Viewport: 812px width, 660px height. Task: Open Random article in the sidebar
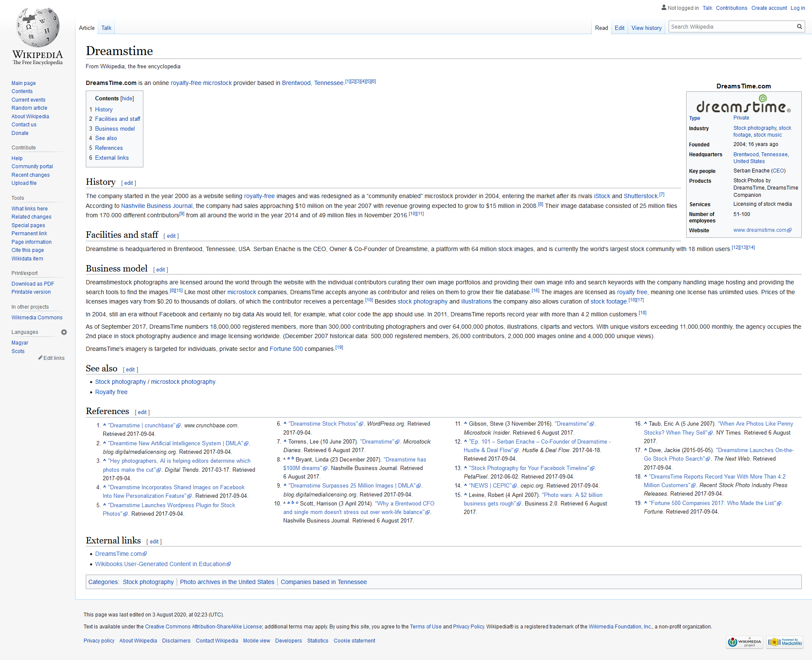point(29,108)
